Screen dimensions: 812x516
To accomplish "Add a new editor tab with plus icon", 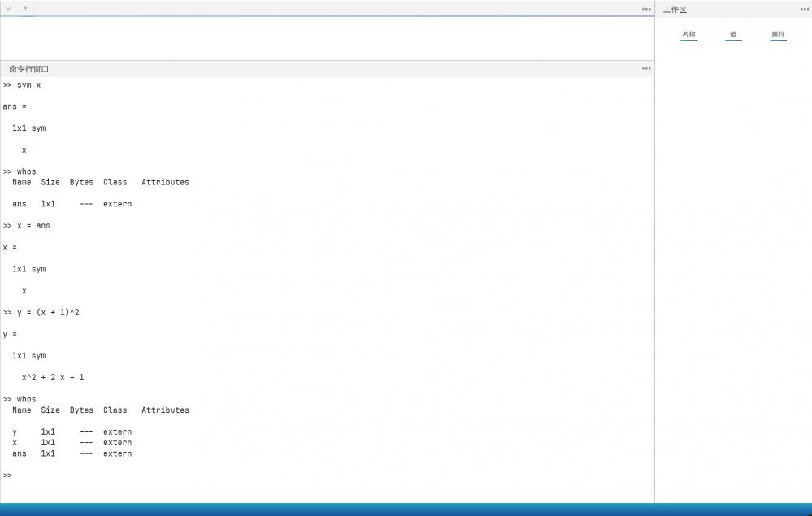I will click(25, 8).
